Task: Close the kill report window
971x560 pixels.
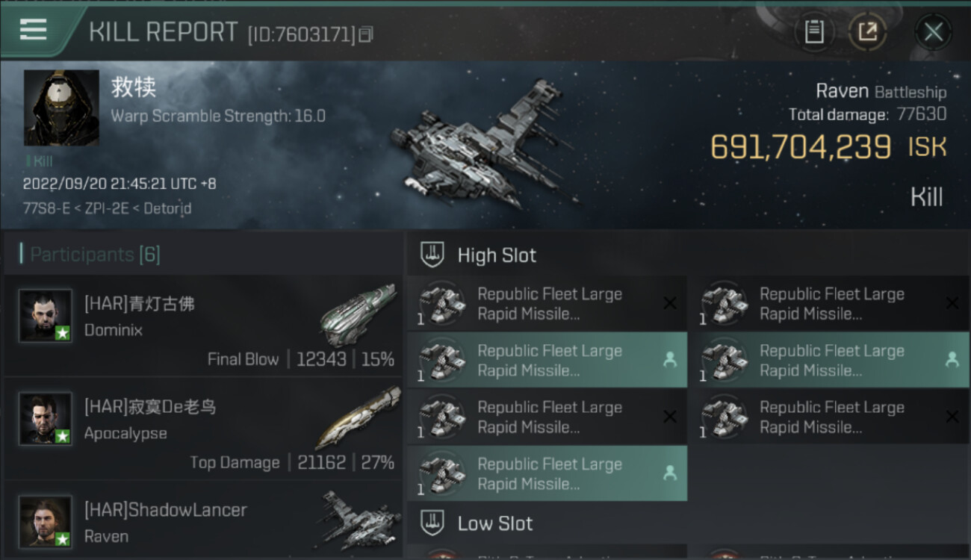Action: (x=933, y=32)
